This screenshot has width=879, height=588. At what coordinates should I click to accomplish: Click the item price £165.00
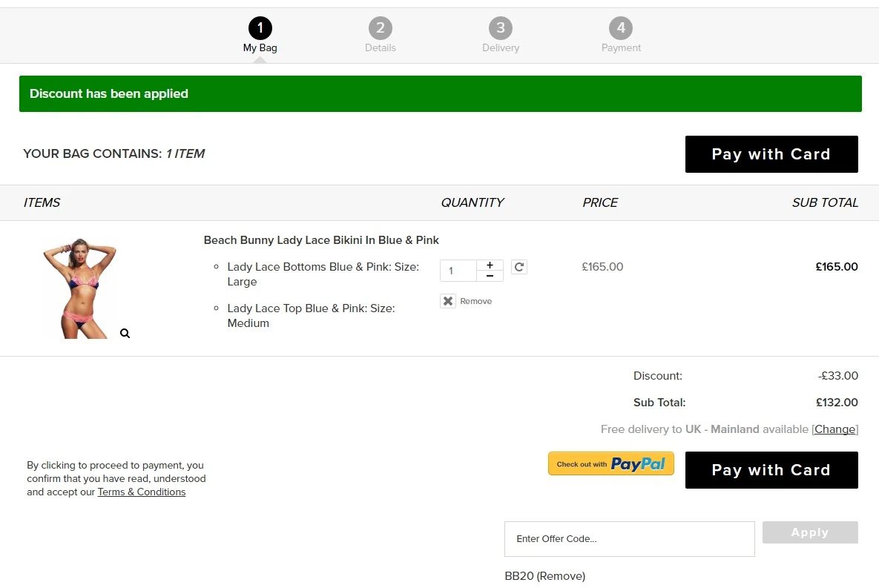pos(602,267)
